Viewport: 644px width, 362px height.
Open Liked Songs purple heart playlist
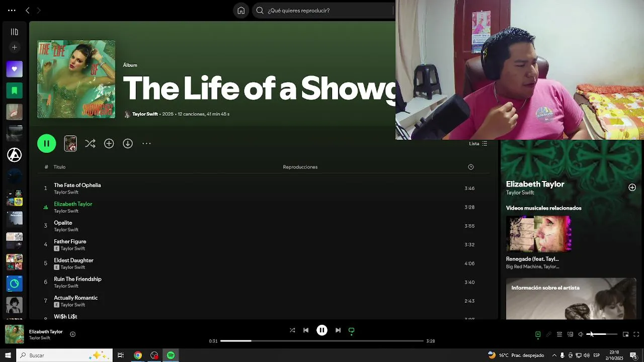click(14, 69)
